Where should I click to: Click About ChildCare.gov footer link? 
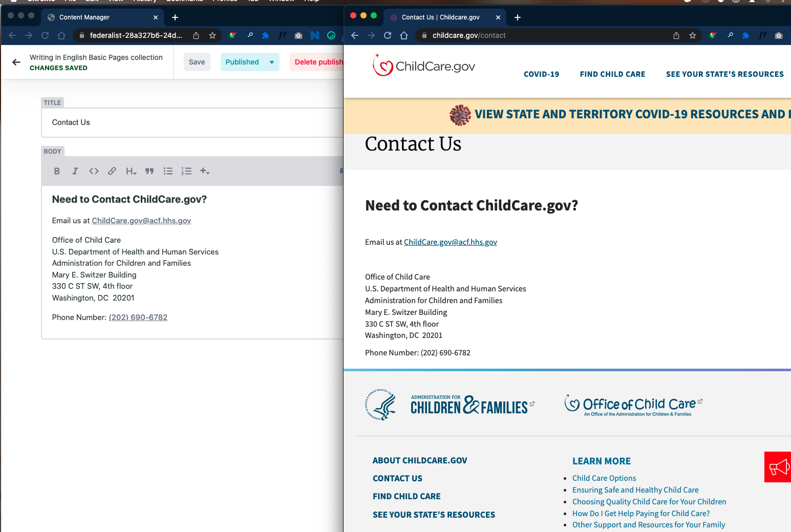(420, 460)
